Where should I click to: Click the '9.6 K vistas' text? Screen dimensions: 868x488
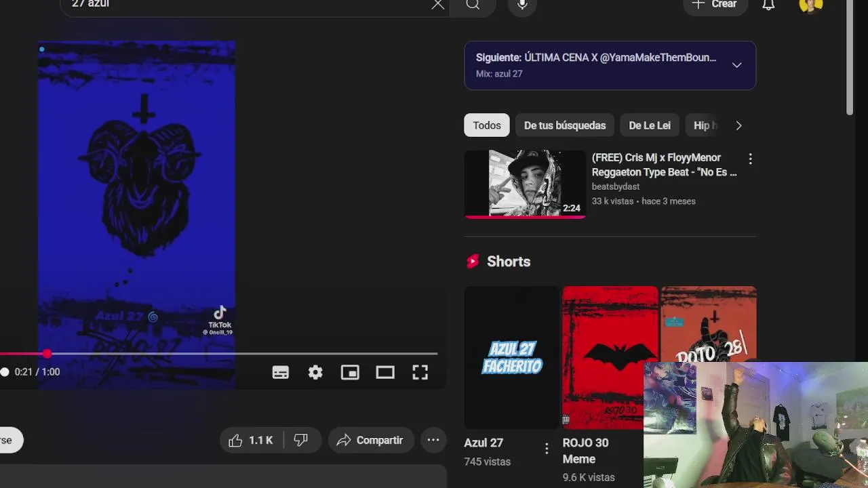click(589, 477)
